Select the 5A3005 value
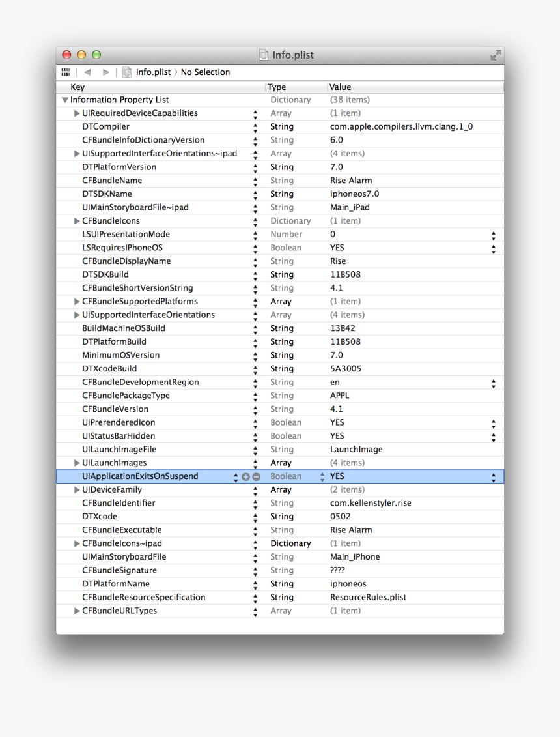The height and width of the screenshot is (737, 560). point(346,369)
